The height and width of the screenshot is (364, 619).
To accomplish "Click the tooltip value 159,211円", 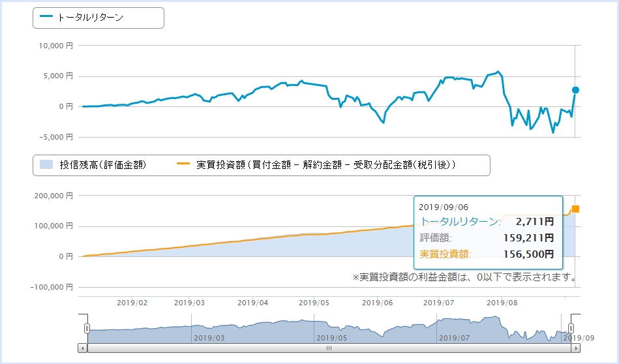I will 528,237.
